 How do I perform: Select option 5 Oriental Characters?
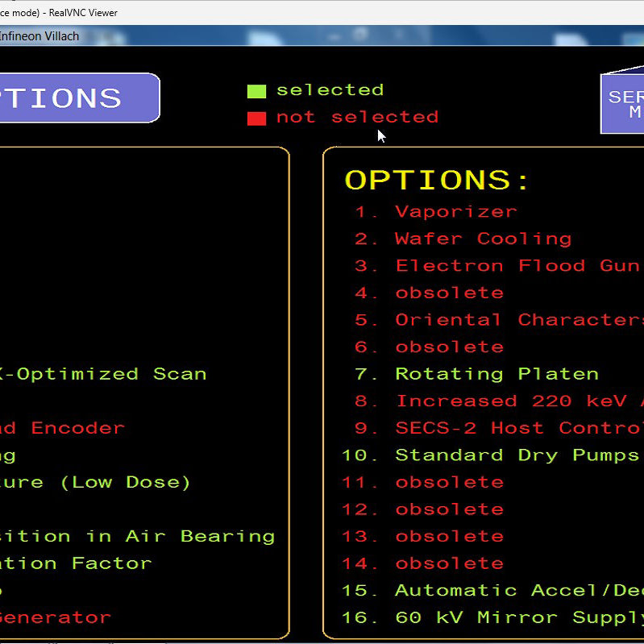(x=499, y=320)
